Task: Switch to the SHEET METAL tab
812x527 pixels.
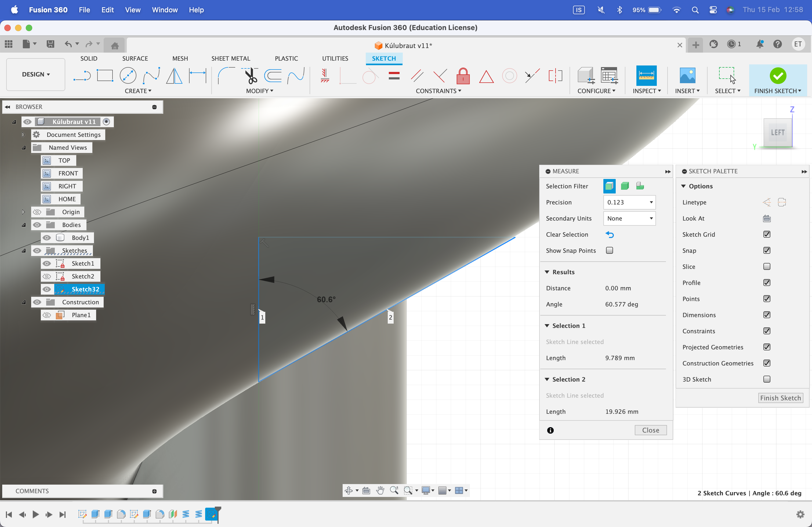Action: point(231,58)
